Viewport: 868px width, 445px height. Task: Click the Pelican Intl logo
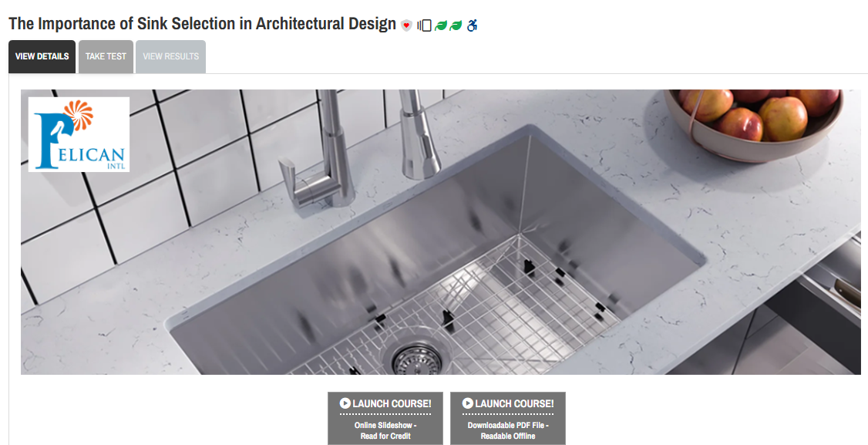[79, 135]
